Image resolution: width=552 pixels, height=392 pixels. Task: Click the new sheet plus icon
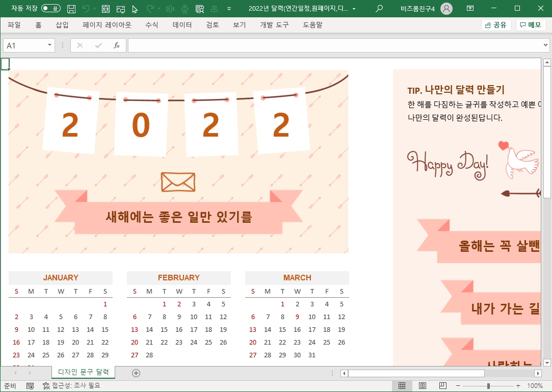[x=136, y=373]
